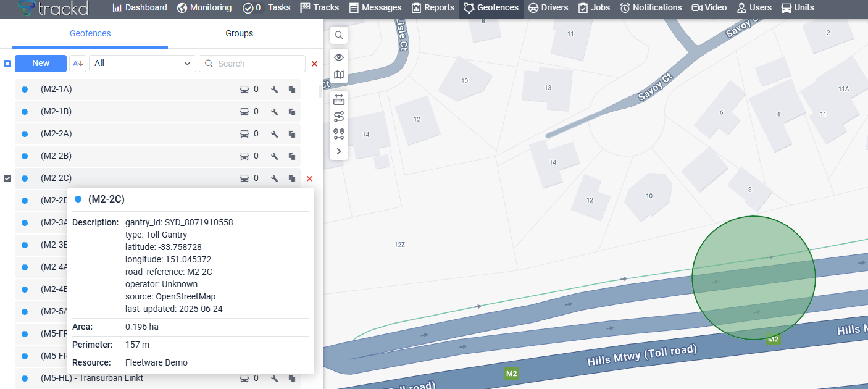Open the All filter dropdown
Screen dimensions: 868x389
coord(143,64)
